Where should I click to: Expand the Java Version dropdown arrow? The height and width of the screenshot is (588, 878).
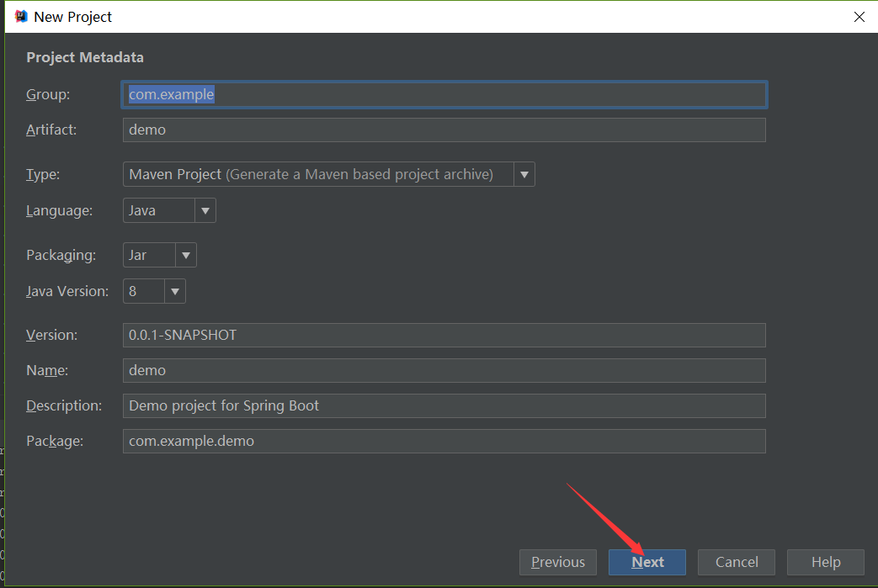tap(175, 292)
